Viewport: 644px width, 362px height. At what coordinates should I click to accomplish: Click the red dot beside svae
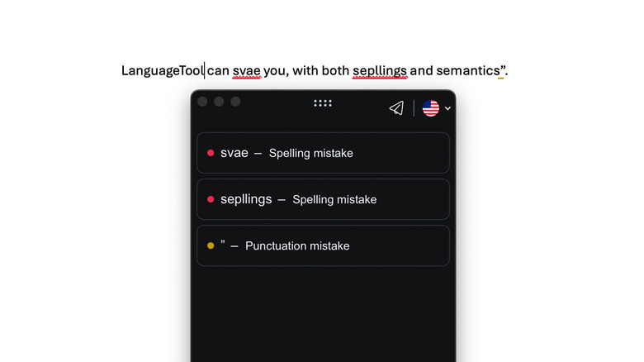[211, 153]
